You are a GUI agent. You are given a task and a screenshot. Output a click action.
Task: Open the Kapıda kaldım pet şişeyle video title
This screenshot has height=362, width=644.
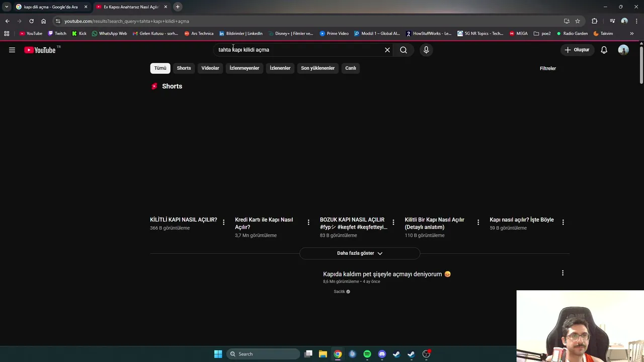tap(387, 274)
